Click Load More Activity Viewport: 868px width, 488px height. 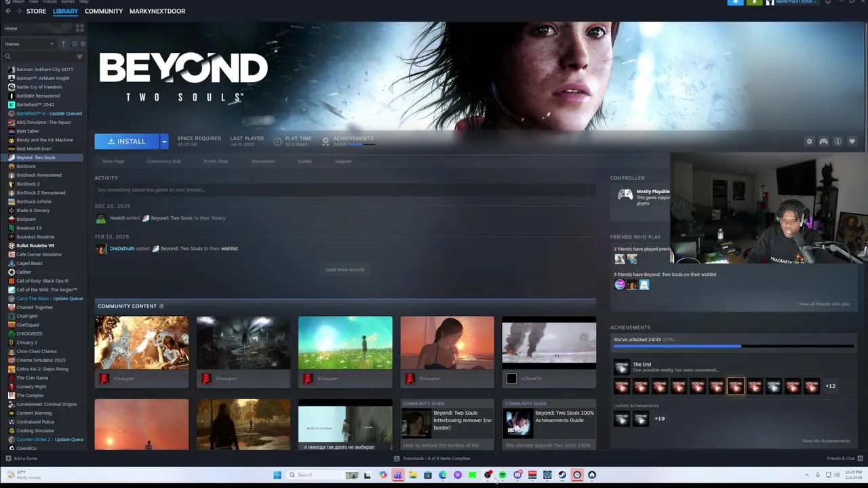(x=345, y=270)
